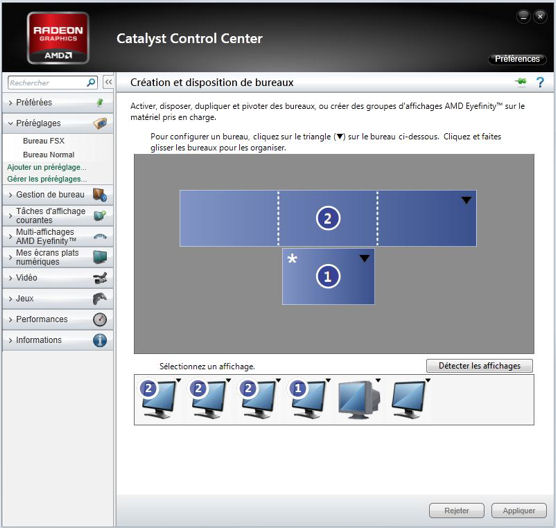Open dropdown arrow of second display 2 icon
Viewport: 556px width, 528px height.
click(x=229, y=380)
